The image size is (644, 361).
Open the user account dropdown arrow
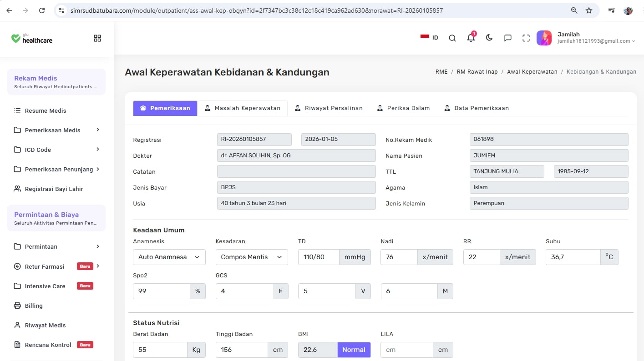point(633,41)
